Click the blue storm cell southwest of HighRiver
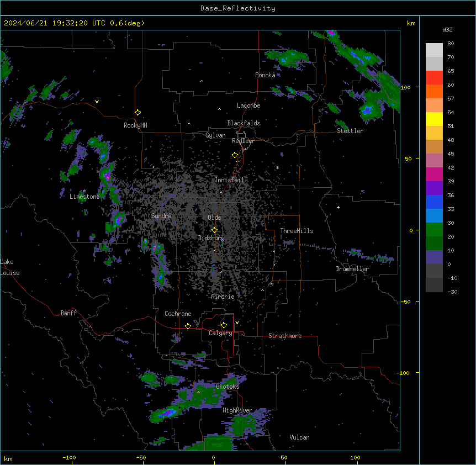Image resolution: width=476 pixels, height=465 pixels. [x=168, y=413]
